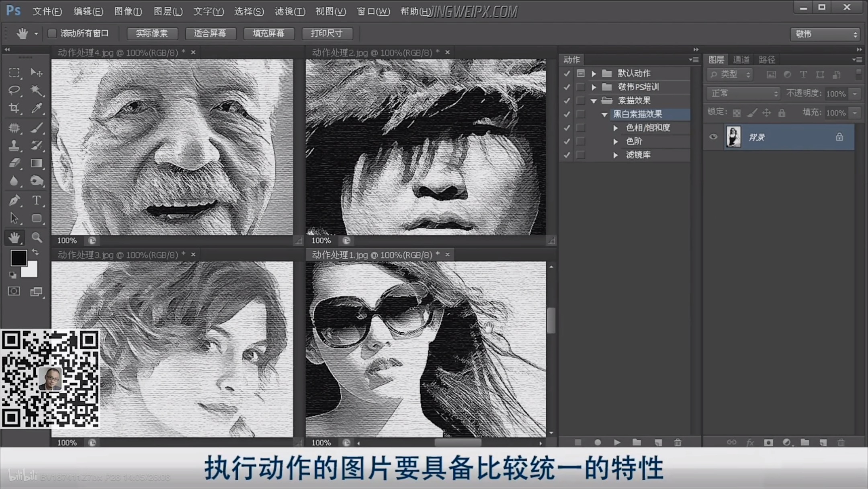Select the History Brush tool
868x489 pixels.
(x=37, y=145)
